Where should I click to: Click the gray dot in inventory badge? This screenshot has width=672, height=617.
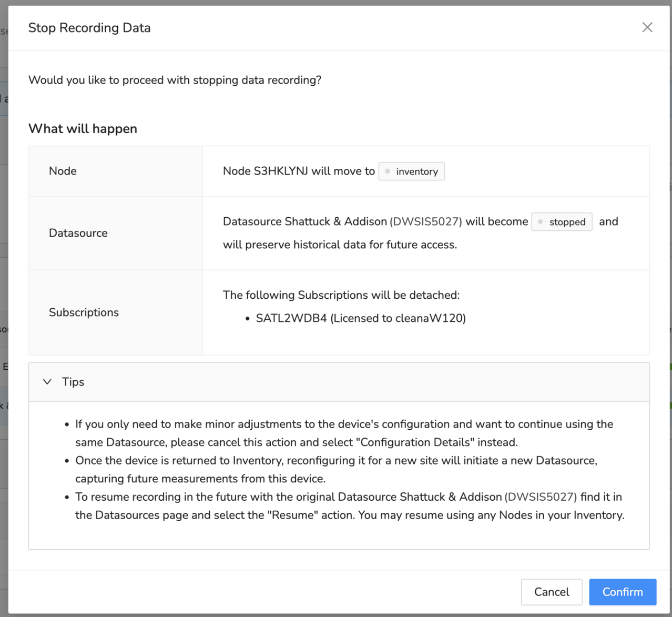[x=388, y=171]
